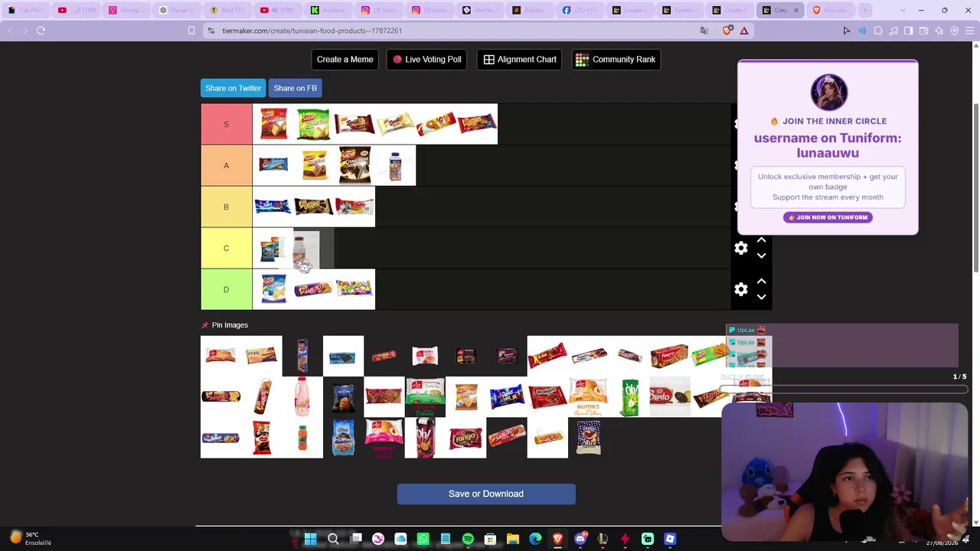Screen dimensions: 980x551
Task: Start a Live Voting Poll
Action: click(427, 60)
